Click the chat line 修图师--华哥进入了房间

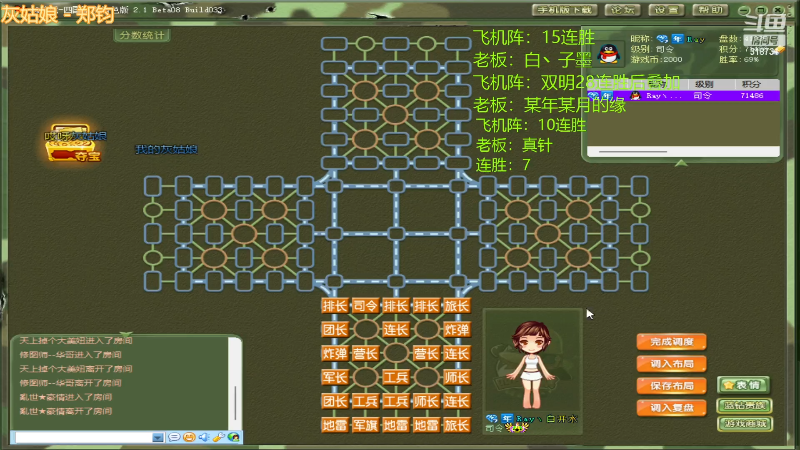[x=70, y=355]
